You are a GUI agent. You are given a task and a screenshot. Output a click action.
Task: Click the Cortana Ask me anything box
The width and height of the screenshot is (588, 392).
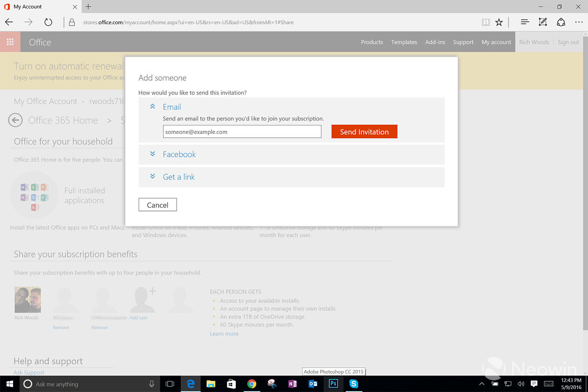click(x=90, y=384)
